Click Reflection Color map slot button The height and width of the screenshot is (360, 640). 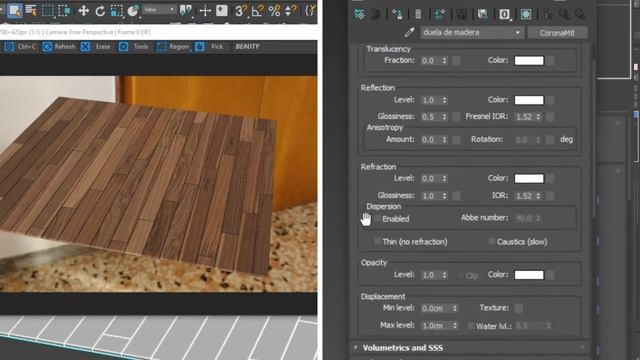(x=550, y=100)
